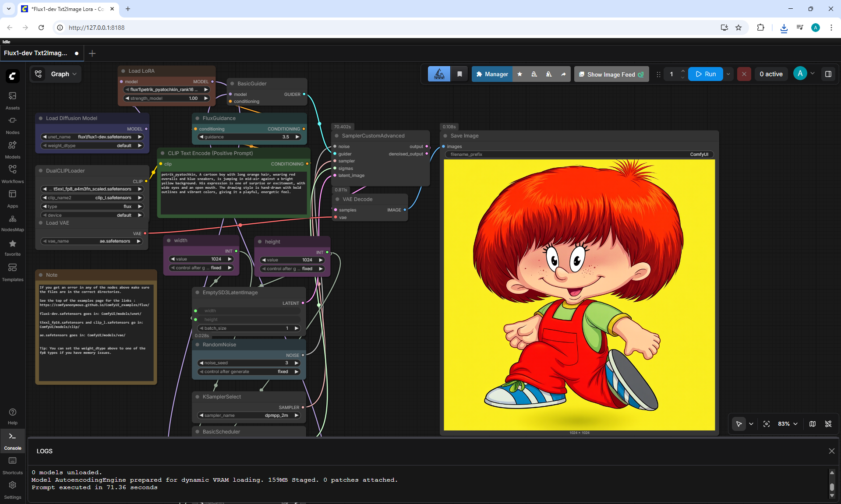Open the 83% zoom dropdown
The height and width of the screenshot is (504, 841).
tap(788, 424)
